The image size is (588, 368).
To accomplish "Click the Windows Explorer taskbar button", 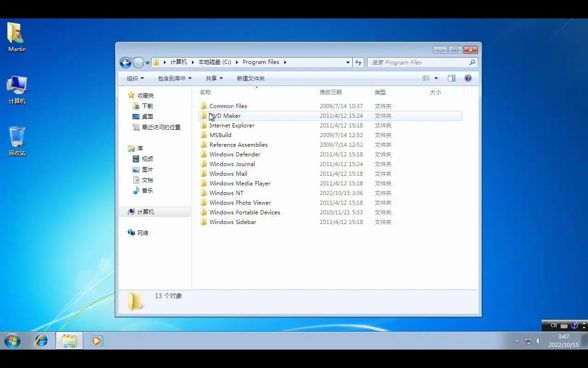I will pos(69,341).
